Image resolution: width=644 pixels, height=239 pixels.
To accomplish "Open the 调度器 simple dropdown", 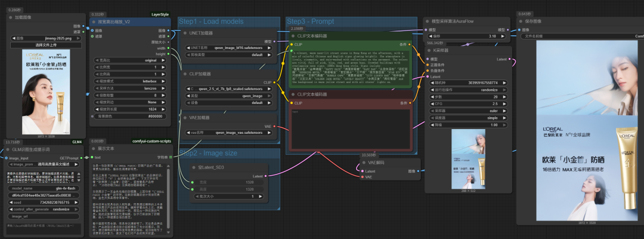I will click(468, 118).
